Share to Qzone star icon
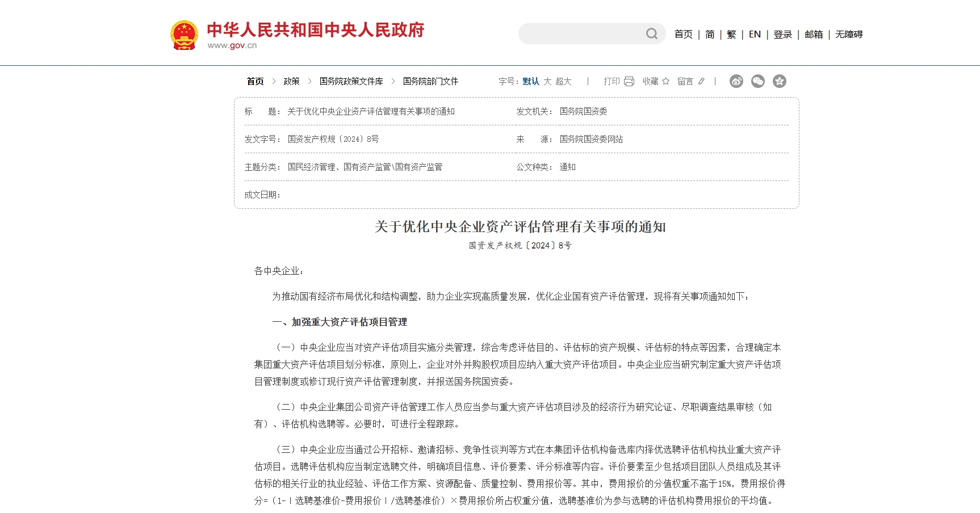This screenshot has width=980, height=513. (780, 81)
